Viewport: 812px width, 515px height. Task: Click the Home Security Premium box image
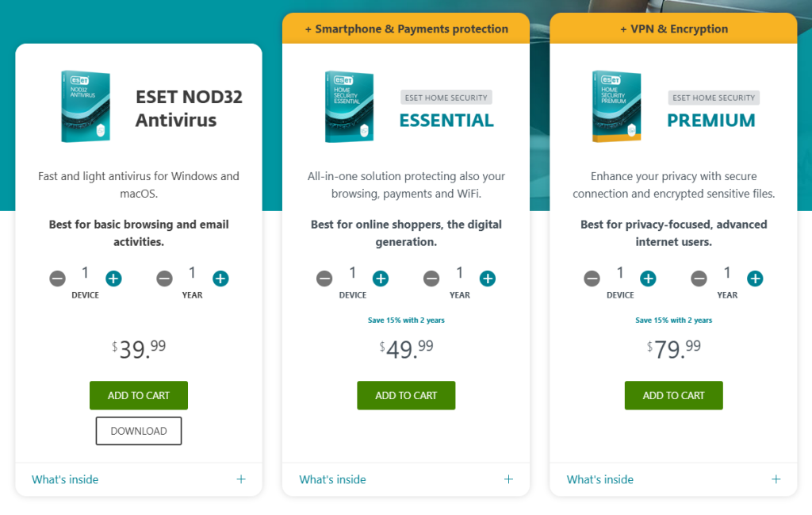coord(616,106)
